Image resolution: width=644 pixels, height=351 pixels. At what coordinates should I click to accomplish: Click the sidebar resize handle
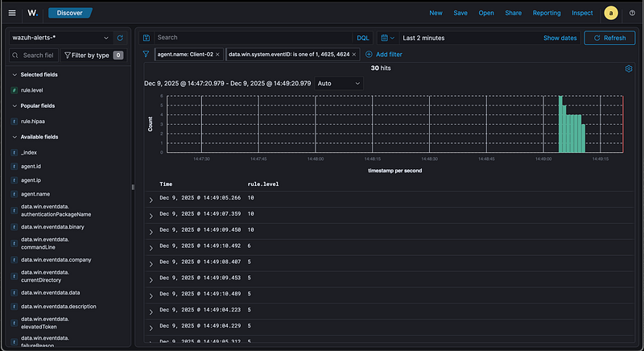point(133,188)
